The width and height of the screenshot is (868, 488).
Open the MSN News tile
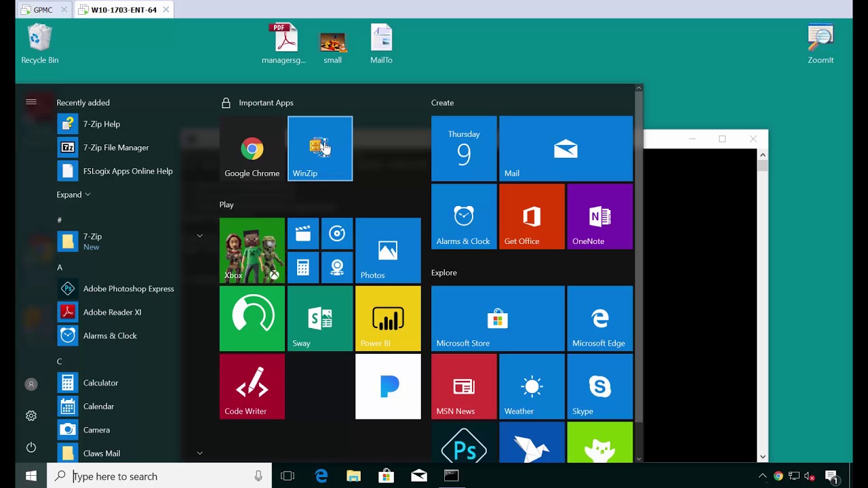464,386
